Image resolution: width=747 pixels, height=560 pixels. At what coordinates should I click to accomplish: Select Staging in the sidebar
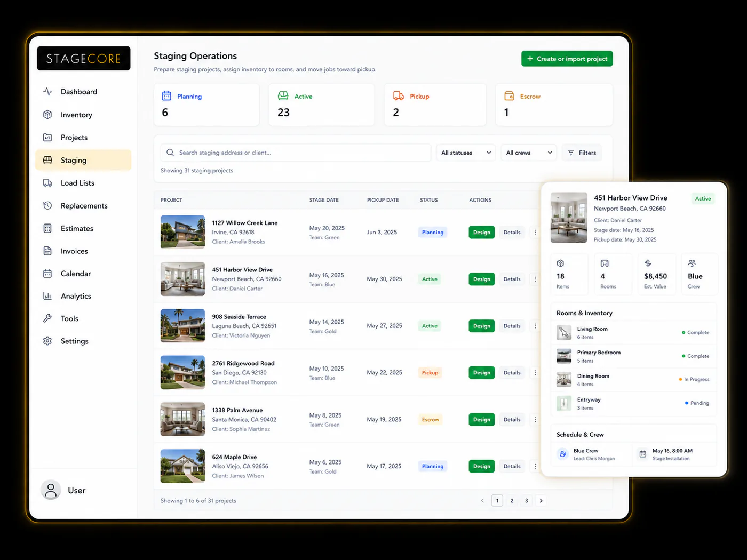(83, 160)
